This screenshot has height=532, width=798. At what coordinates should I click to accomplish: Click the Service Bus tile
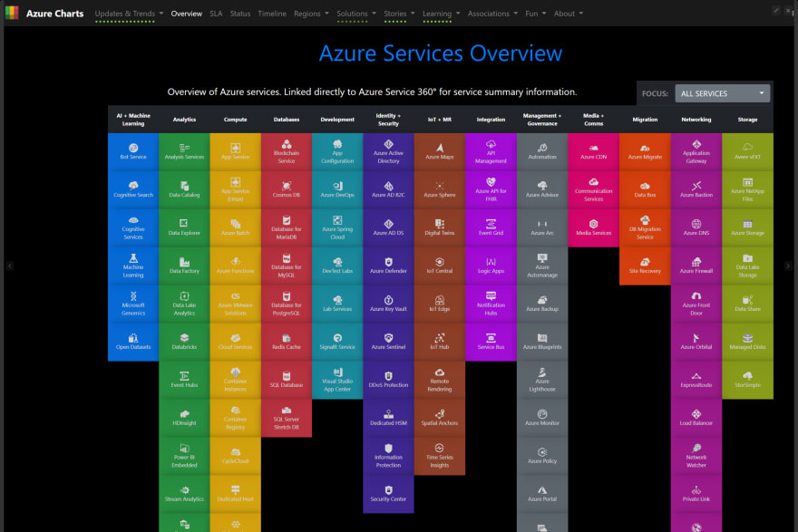click(491, 342)
